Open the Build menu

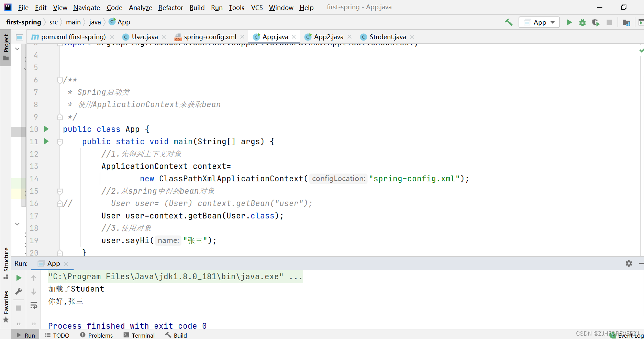pos(197,7)
